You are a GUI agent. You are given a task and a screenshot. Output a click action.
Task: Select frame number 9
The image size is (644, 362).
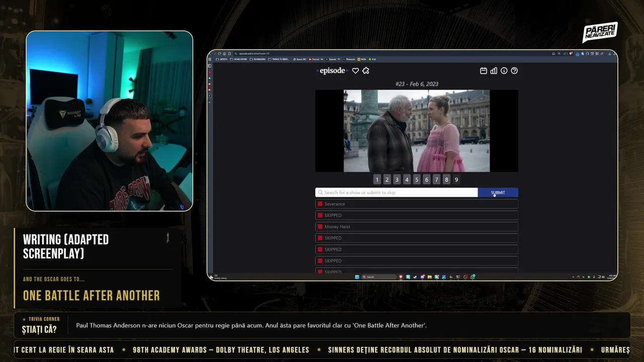tap(456, 179)
